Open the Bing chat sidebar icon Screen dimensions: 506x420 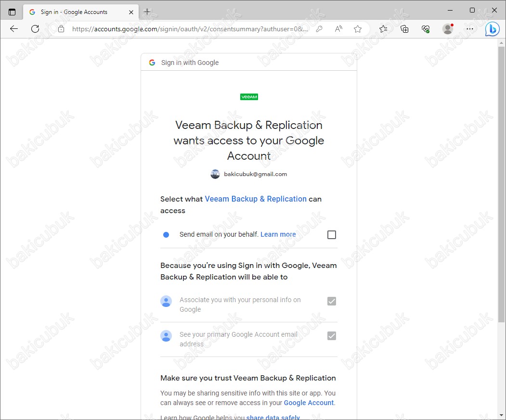click(492, 29)
